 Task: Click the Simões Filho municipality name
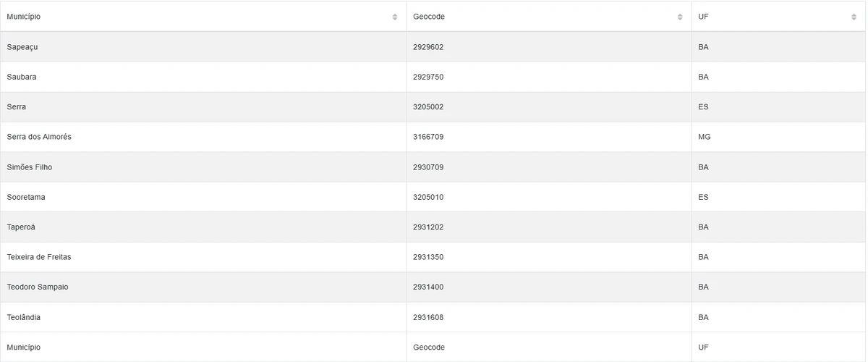pos(30,167)
